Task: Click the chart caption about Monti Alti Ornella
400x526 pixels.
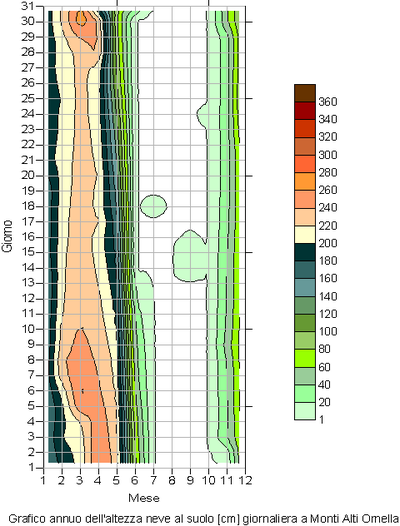Action: click(x=203, y=518)
